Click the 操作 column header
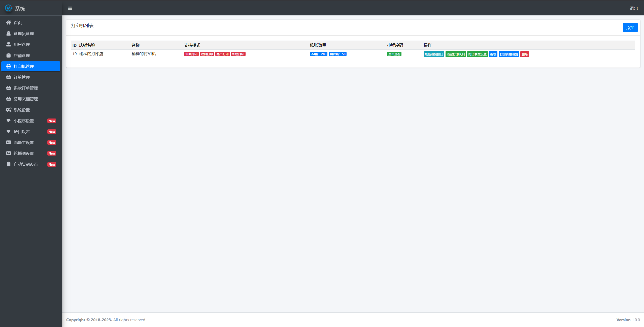Screen dimensions: 644x327 click(x=428, y=45)
